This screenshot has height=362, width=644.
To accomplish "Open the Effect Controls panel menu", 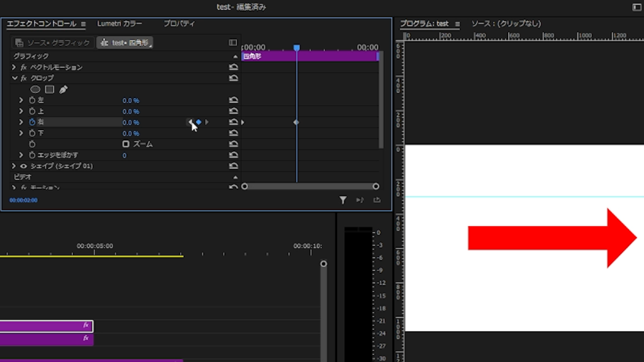I will (x=84, y=25).
